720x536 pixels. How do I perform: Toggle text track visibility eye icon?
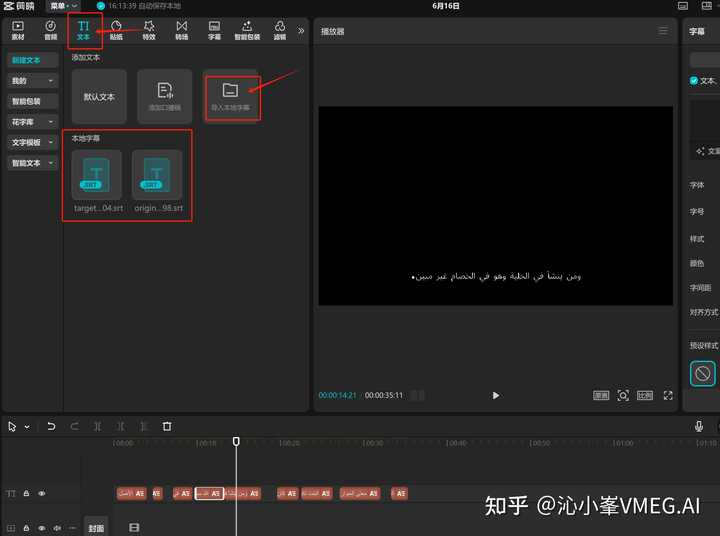41,494
